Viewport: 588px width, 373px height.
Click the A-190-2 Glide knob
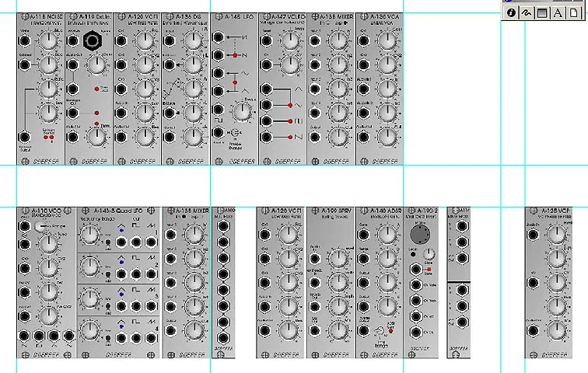(x=429, y=254)
